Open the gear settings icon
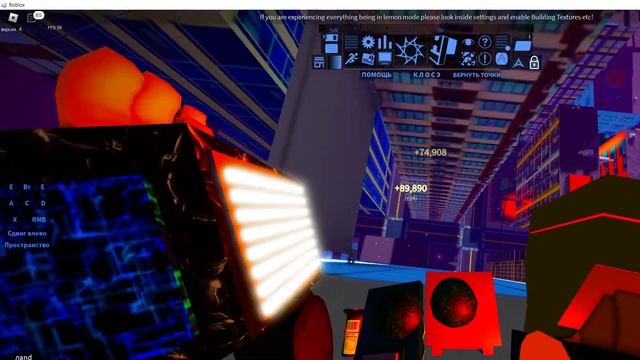640x360 pixels. pyautogui.click(x=368, y=42)
